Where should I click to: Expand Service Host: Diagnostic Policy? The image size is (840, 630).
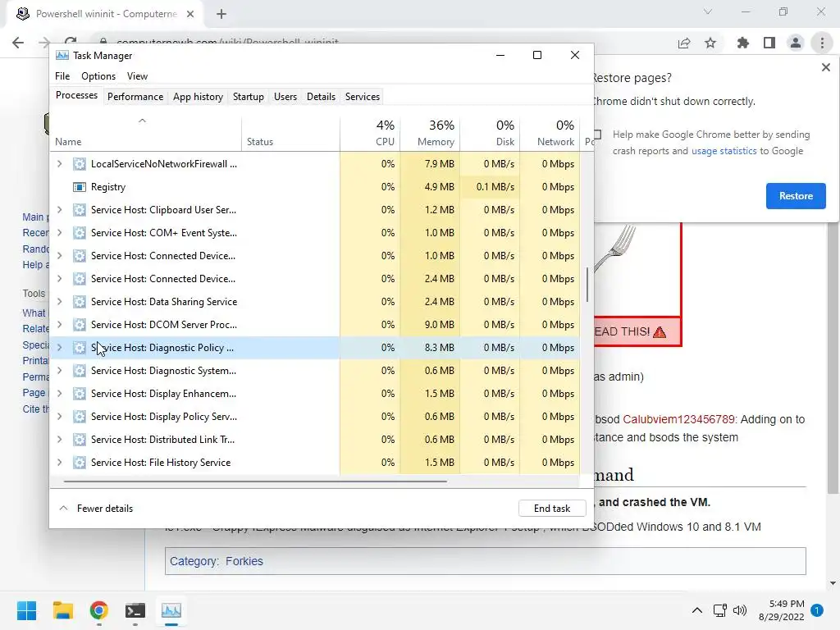coord(59,348)
